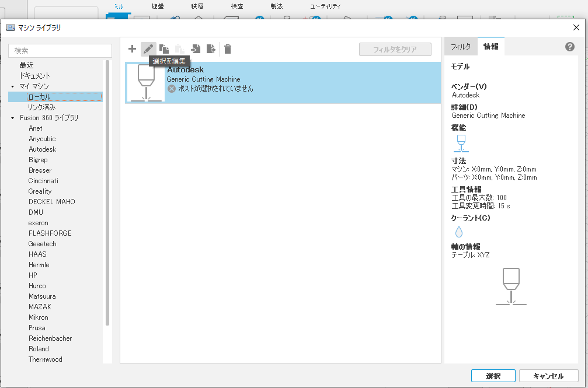Open help question mark icon
The width and height of the screenshot is (588, 388).
pyautogui.click(x=570, y=47)
